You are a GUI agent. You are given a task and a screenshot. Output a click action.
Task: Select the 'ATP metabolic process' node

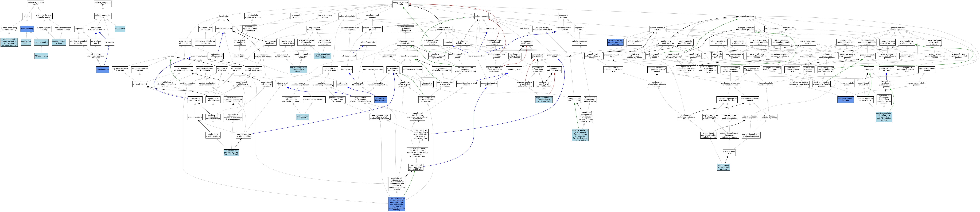729,153
